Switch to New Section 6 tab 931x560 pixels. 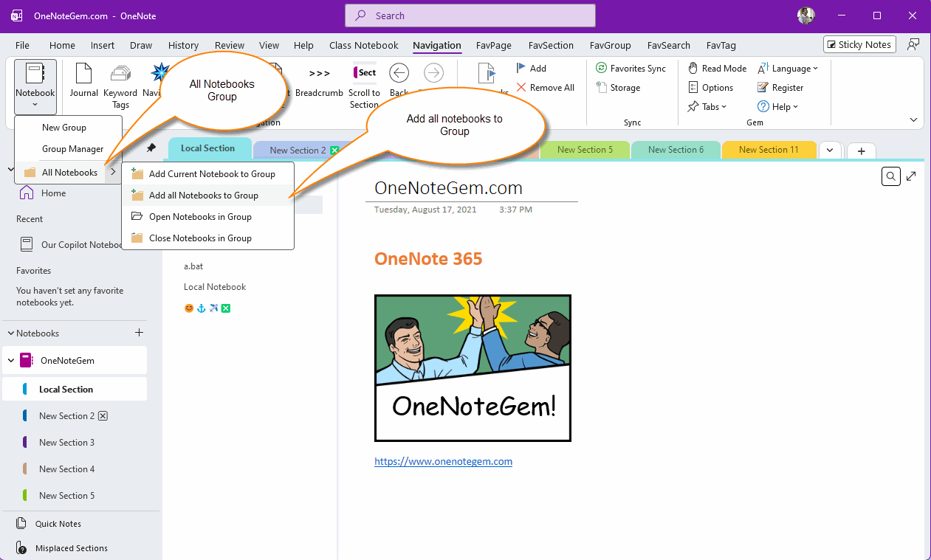[x=676, y=150]
